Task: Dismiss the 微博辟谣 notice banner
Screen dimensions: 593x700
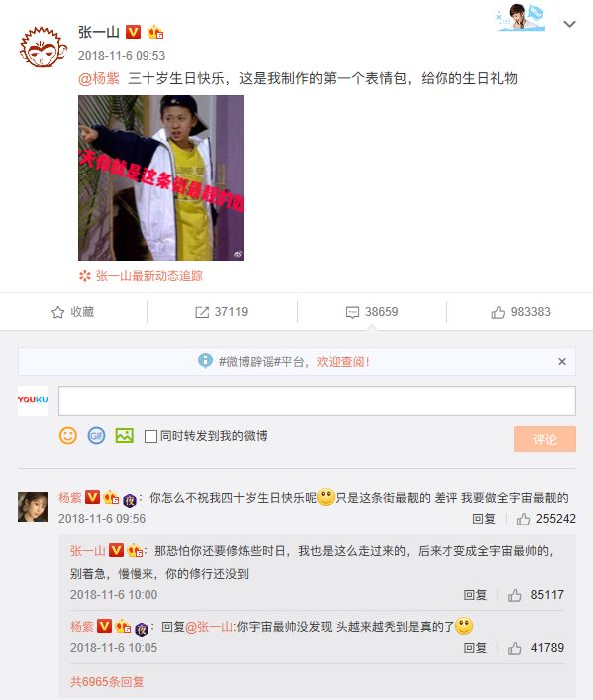Action: 562,361
